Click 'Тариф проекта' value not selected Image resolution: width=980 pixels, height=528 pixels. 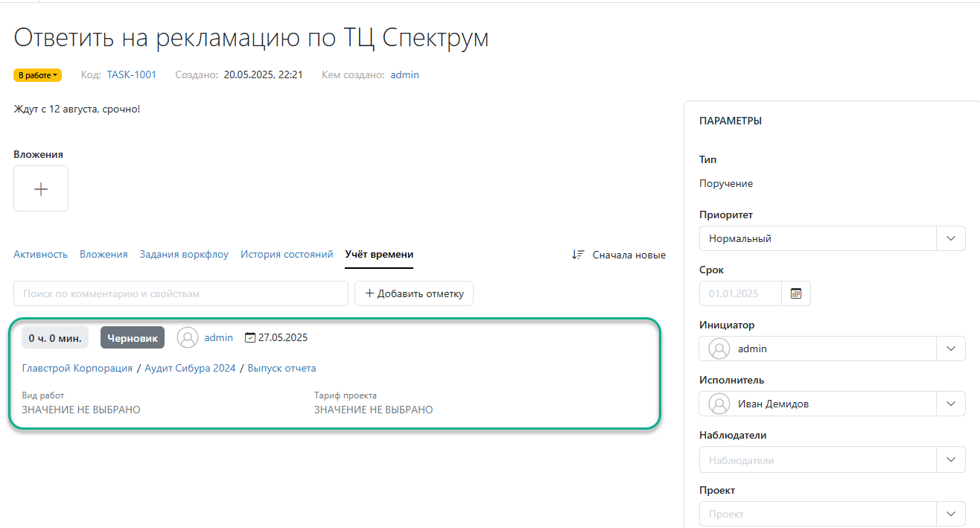coord(374,410)
